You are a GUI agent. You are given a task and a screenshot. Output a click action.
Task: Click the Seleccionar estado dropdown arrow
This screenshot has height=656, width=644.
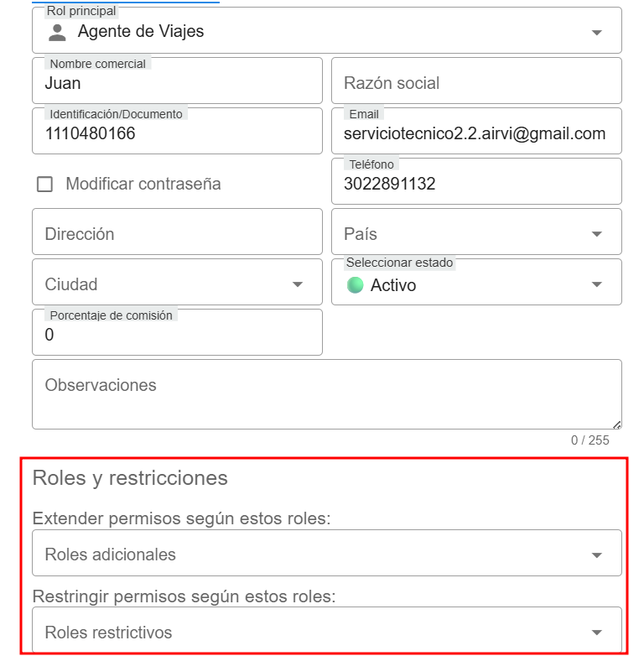tap(596, 285)
